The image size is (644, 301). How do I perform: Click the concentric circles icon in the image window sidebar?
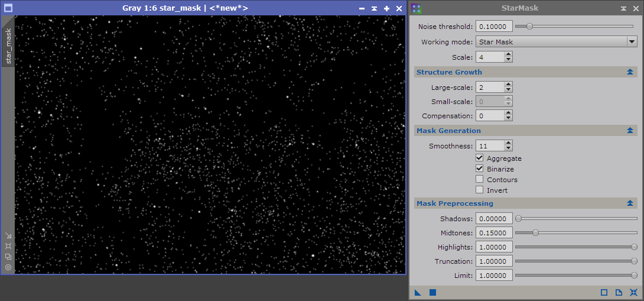tap(8, 267)
